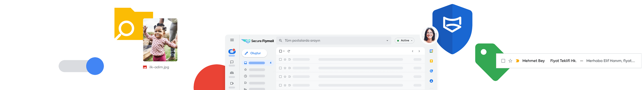Open the yellow Keep notes icon
Screen dimensions: 644x90
tap(431, 61)
